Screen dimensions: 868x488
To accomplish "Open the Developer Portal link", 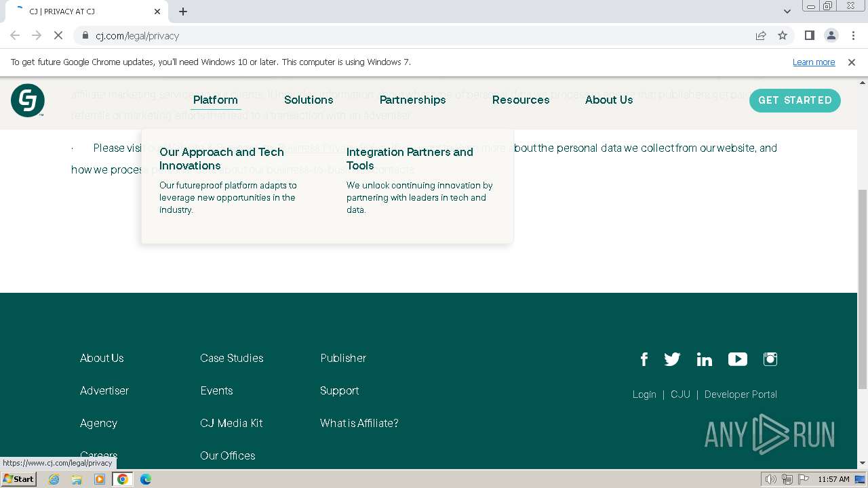I will click(741, 394).
